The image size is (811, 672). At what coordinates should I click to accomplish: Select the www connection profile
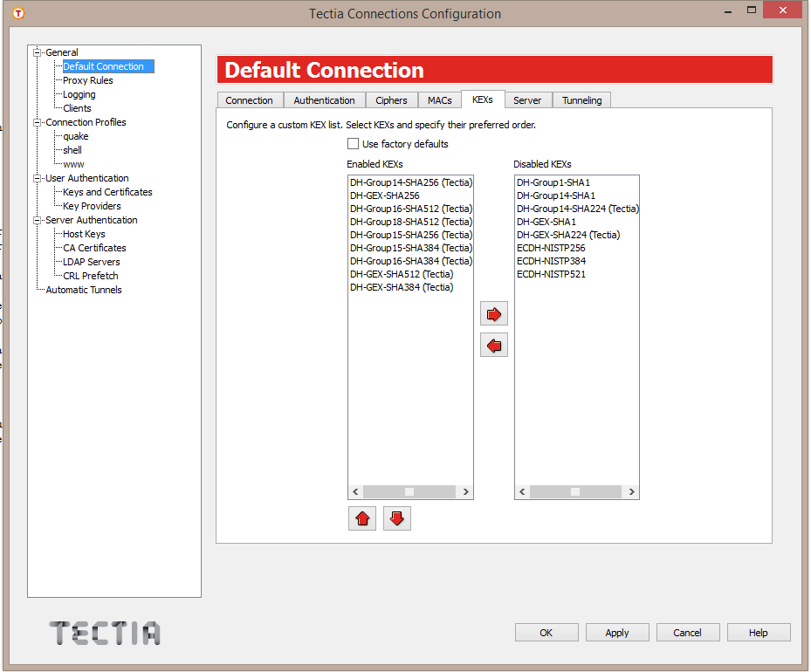point(73,164)
